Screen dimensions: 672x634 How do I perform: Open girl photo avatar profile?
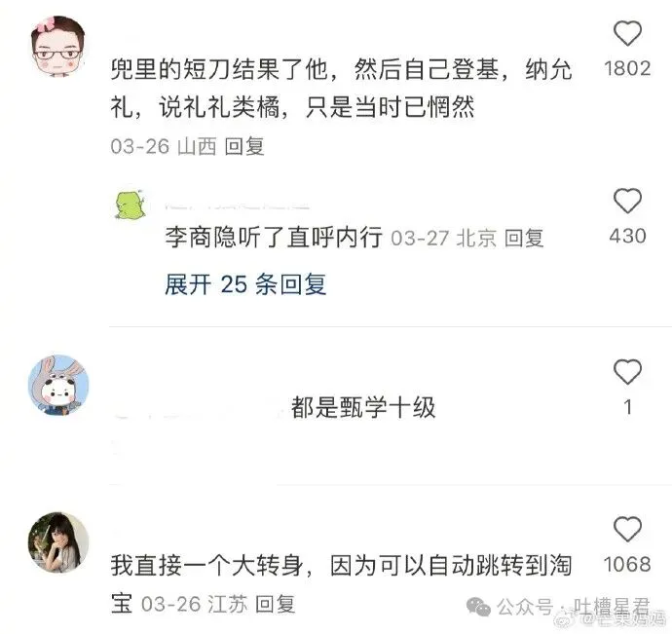[x=58, y=541]
